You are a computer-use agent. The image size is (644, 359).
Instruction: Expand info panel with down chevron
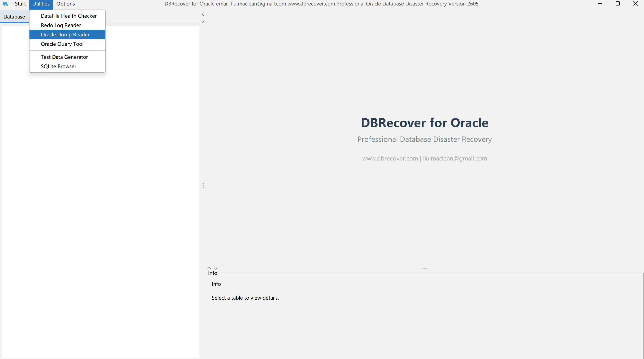point(215,268)
